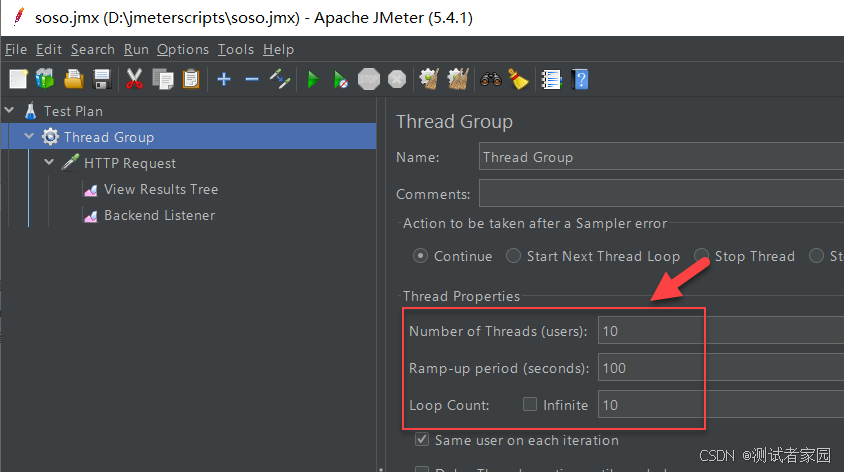Screen dimensions: 844x472
Task: Click the View Results Tree listener icon
Action: click(90, 189)
